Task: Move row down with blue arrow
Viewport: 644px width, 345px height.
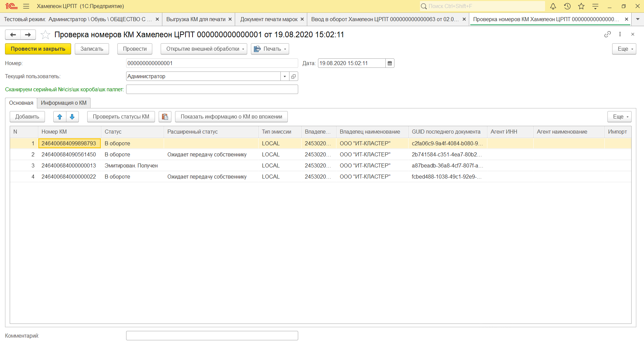Action: pos(72,117)
